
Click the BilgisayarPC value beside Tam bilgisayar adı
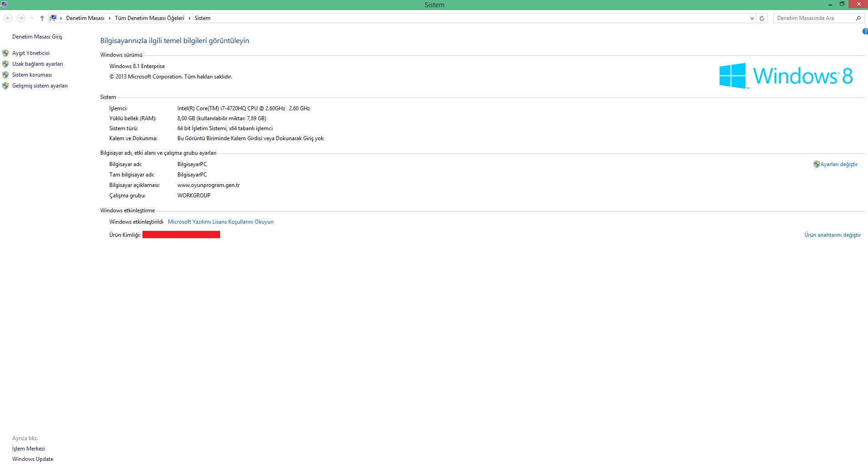pos(192,175)
